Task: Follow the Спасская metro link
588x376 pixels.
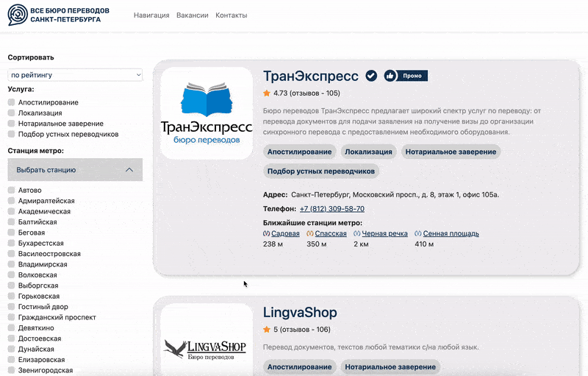Action: [331, 233]
